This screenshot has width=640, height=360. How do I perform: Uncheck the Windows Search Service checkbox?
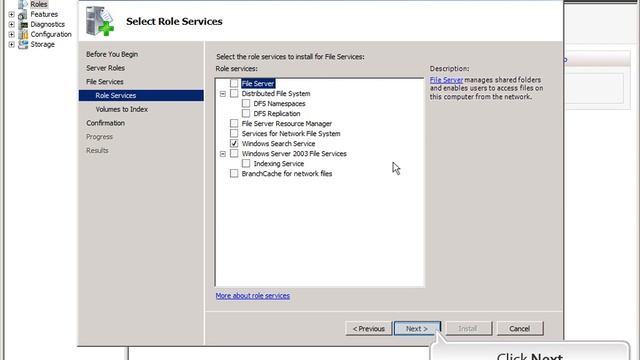point(234,143)
